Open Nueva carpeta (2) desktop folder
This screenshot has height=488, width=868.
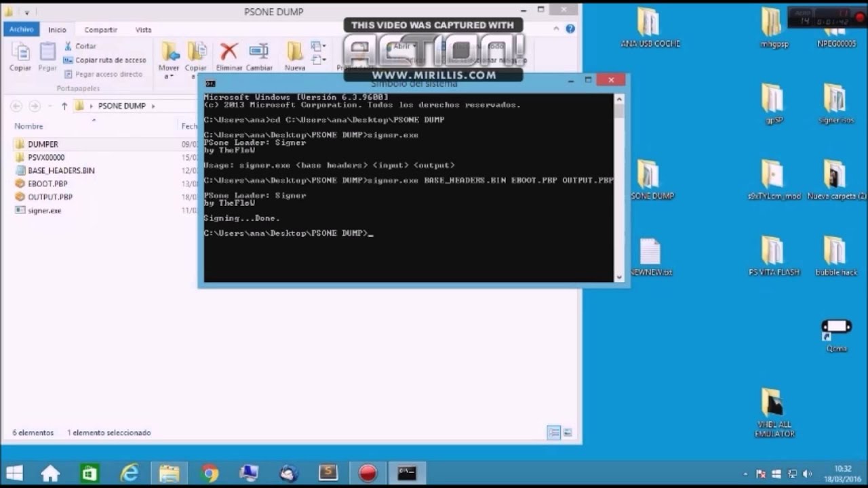pyautogui.click(x=836, y=180)
